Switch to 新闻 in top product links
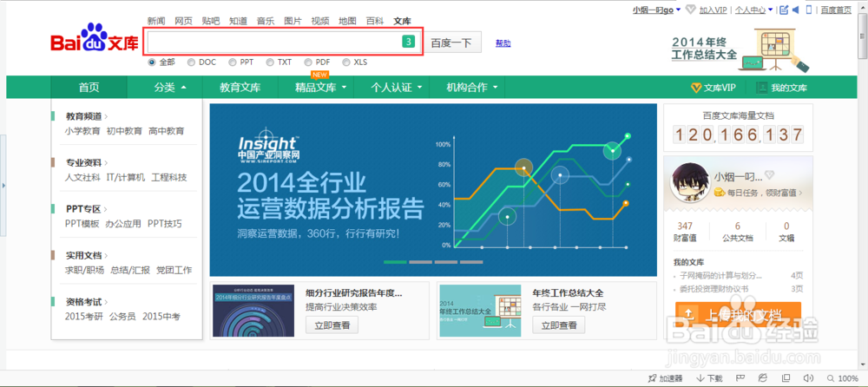Screen dimensions: 868x387 156,21
